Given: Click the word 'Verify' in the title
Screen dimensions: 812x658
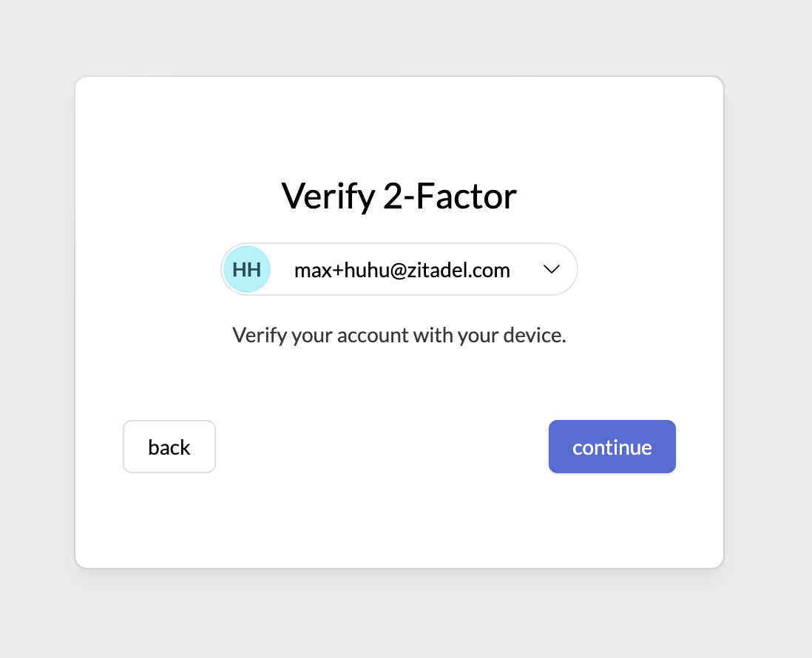Looking at the screenshot, I should coord(326,197).
